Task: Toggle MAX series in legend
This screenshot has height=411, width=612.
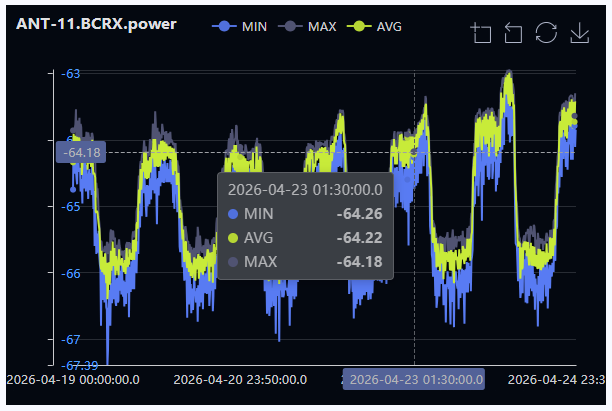Action: click(307, 27)
